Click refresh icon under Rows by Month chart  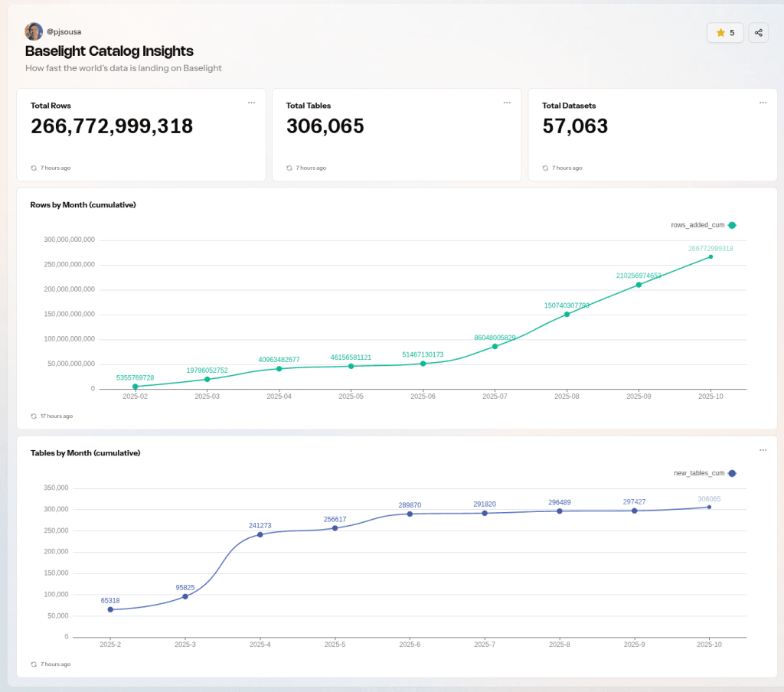click(x=34, y=416)
